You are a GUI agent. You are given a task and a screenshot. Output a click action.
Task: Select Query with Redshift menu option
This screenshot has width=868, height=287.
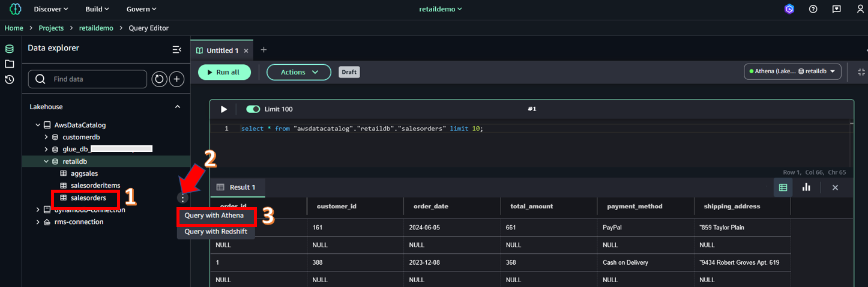pos(215,232)
